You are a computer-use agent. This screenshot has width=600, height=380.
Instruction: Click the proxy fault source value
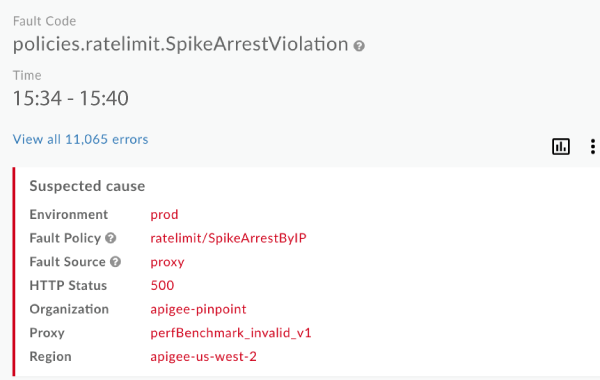point(167,262)
